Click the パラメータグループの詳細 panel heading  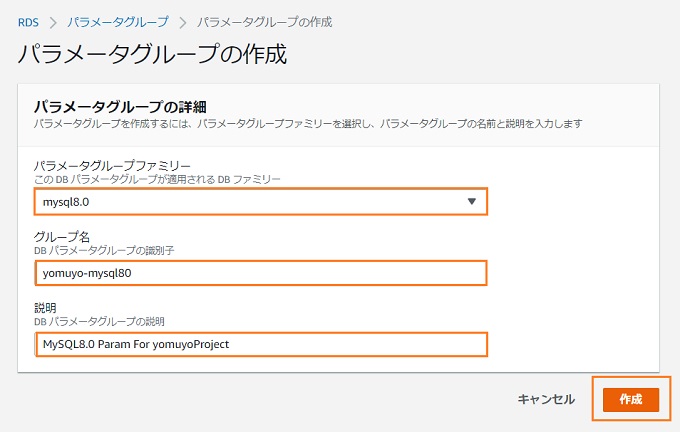(x=120, y=107)
